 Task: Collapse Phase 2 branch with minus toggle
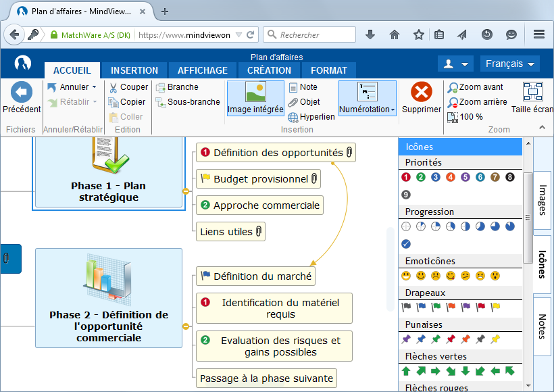pos(186,326)
